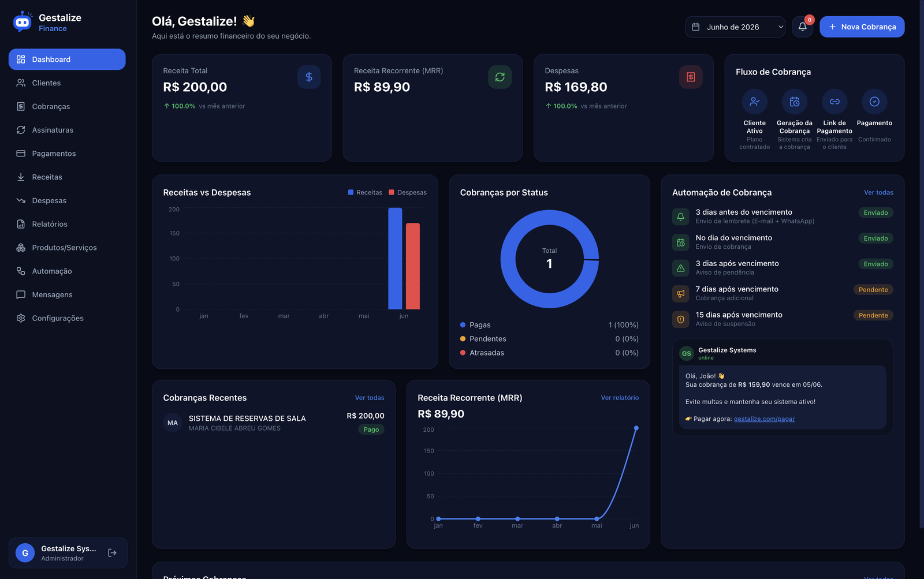Click the jun data point on MRR line chart
924x579 pixels.
636,428
